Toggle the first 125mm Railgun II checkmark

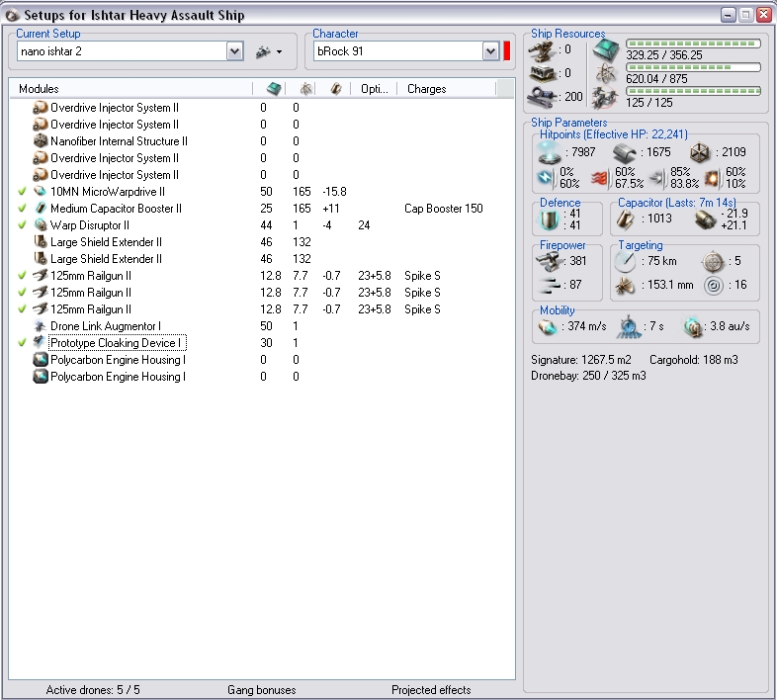click(22, 276)
